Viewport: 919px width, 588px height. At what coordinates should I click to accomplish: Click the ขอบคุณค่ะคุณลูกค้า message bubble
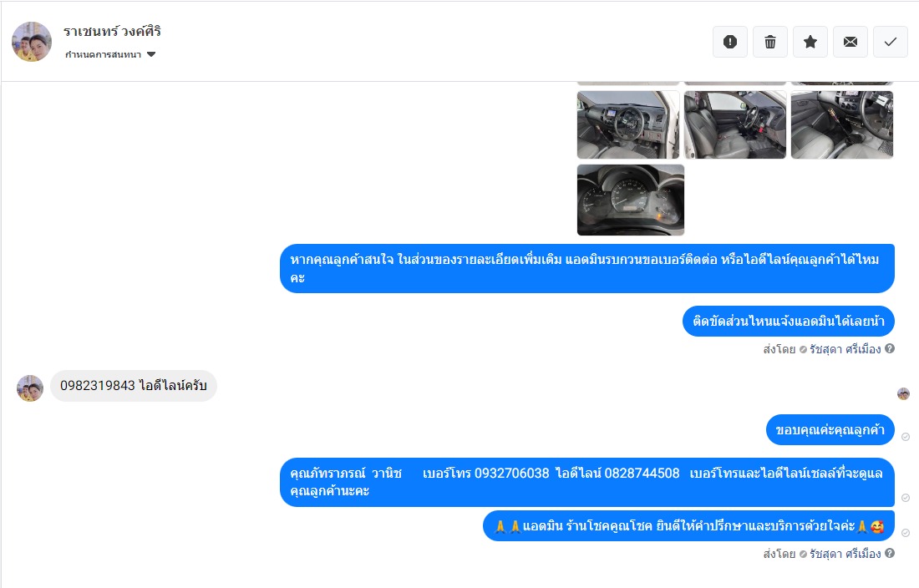coord(830,430)
